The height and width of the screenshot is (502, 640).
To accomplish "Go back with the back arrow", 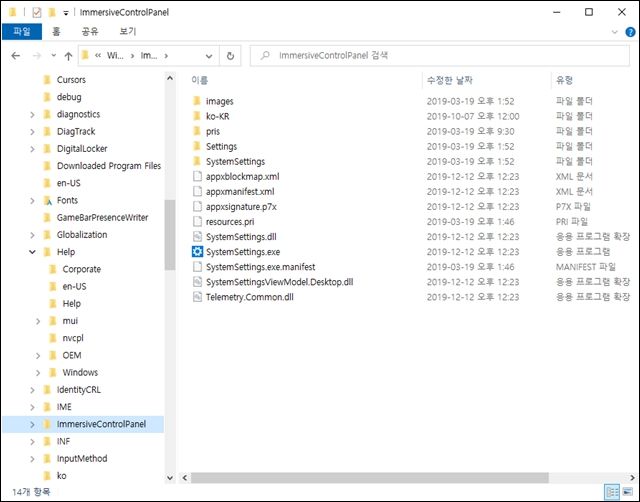I will coord(16,56).
